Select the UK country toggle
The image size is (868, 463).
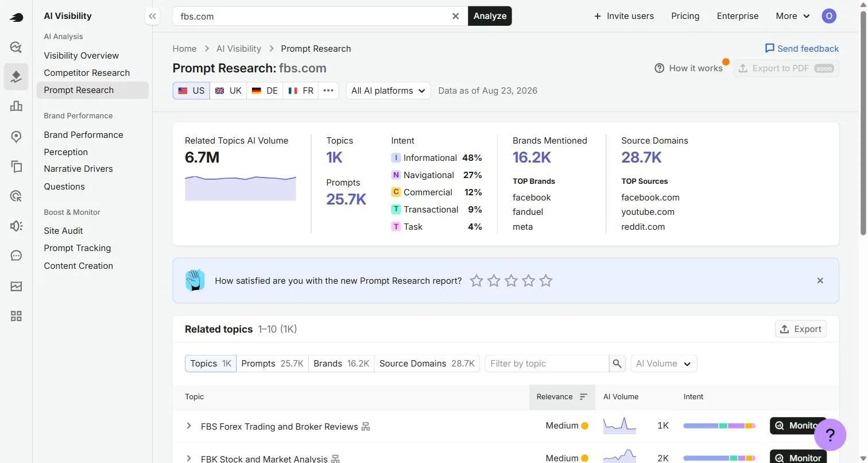click(x=228, y=90)
